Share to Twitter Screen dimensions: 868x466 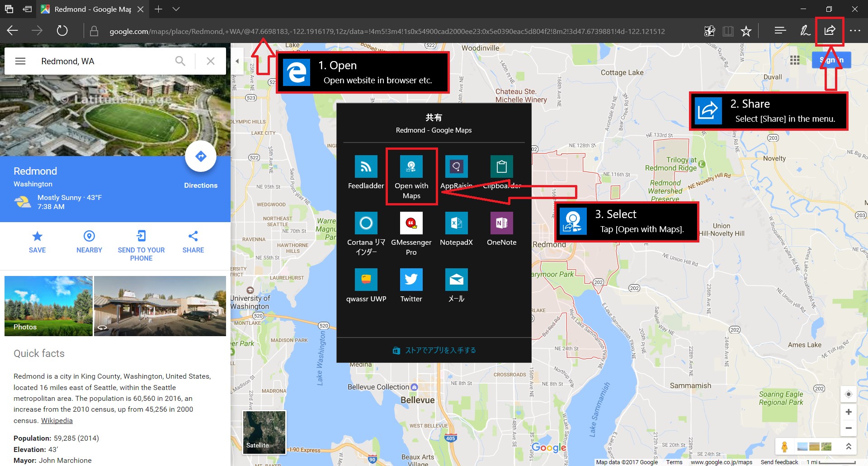[x=411, y=285]
